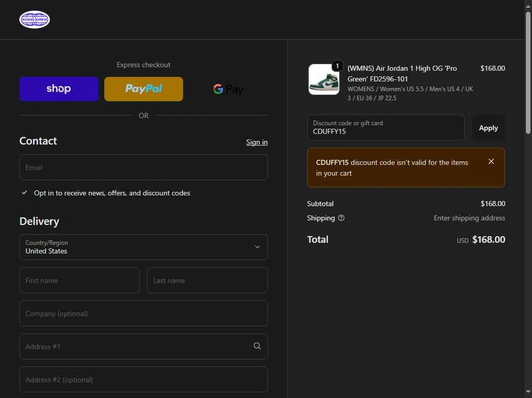532x398 pixels.
Task: Focus the Email input field
Action: click(x=143, y=167)
